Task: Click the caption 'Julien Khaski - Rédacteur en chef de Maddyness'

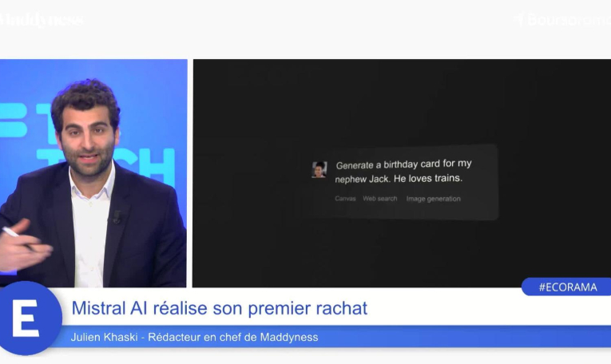Action: [194, 337]
